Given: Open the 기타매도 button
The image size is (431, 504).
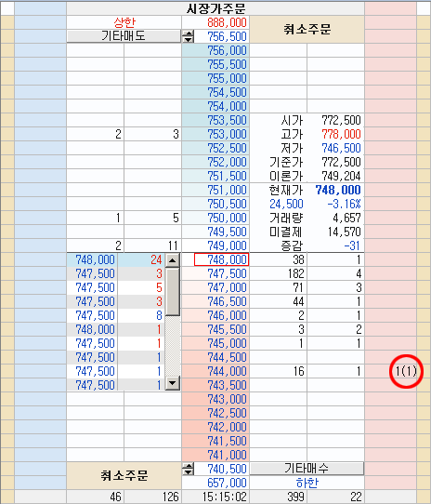Looking at the screenshot, I should 124,36.
